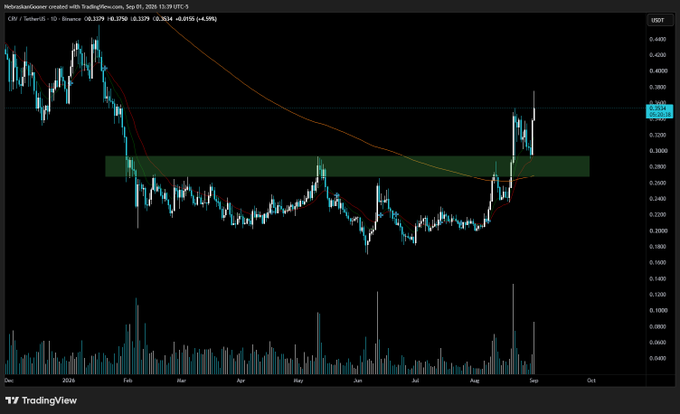The image size is (680, 414).
Task: Select the low value L0.3379
Action: coord(140,19)
